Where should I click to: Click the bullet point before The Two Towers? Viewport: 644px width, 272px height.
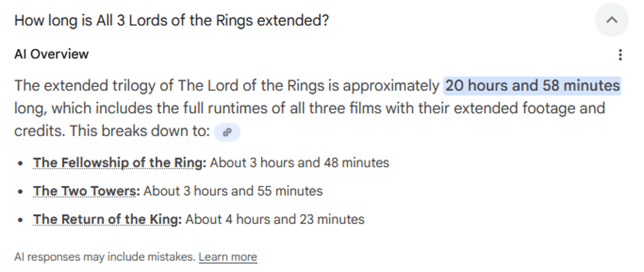click(x=20, y=191)
